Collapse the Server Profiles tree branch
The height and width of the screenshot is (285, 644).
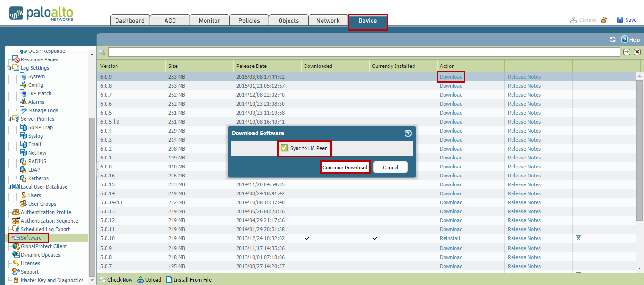tap(8, 118)
